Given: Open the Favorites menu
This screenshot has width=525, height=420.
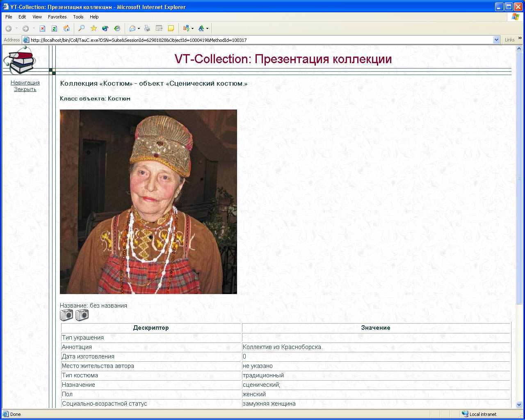Looking at the screenshot, I should coord(57,17).
